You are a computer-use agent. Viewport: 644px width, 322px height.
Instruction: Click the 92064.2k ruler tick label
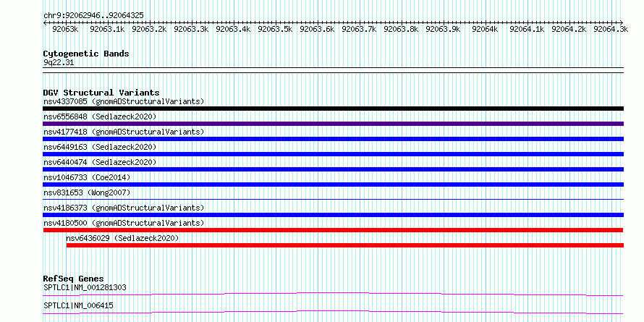pyautogui.click(x=569, y=30)
